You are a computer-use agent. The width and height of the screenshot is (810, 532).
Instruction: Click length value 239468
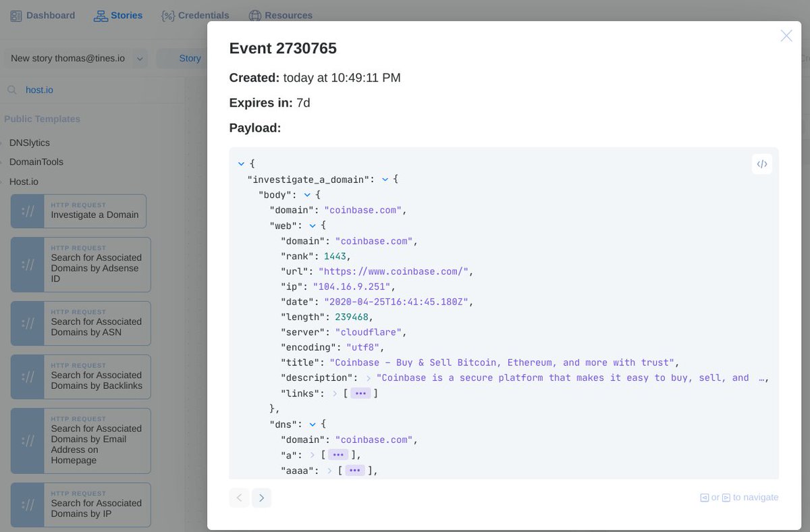[x=352, y=317]
